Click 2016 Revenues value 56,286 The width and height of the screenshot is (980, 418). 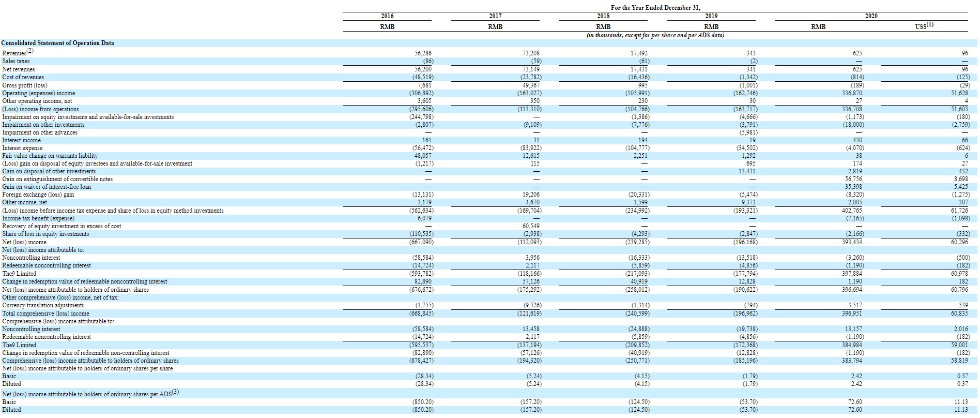click(x=423, y=53)
